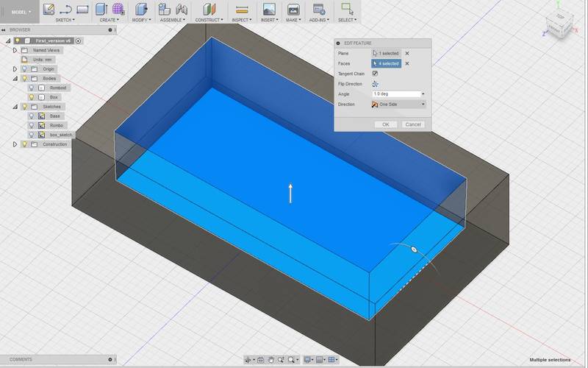Collapse browser using double-arrow icon

(3, 30)
